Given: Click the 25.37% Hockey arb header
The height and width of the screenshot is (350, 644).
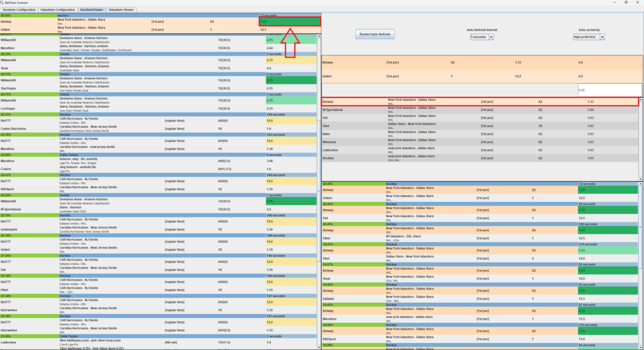Looking at the screenshot, I should pos(158,115).
